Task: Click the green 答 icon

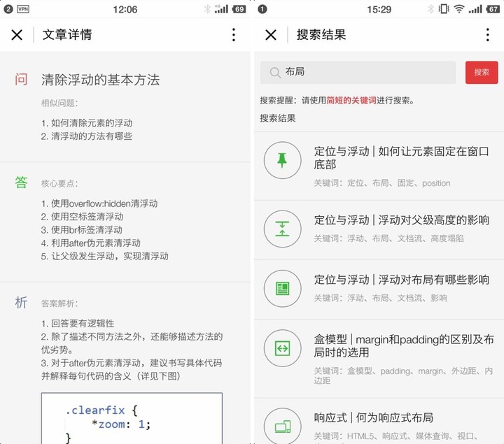Action: pos(21,182)
